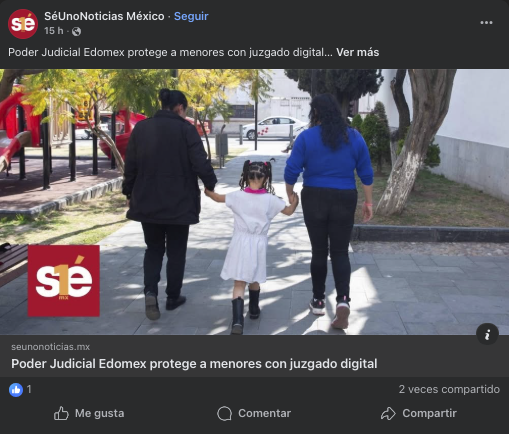This screenshot has width=509, height=434.
Task: Open the article photo thumbnail
Action: 254,202
